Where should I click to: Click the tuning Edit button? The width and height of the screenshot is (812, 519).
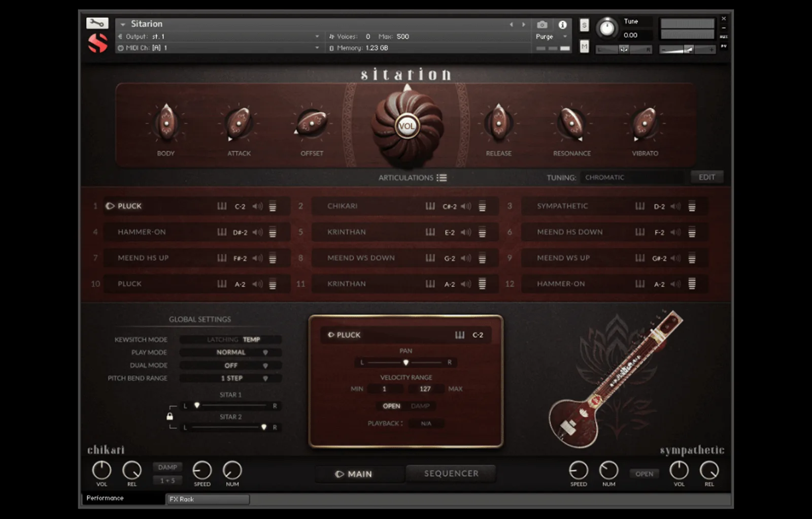point(707,177)
